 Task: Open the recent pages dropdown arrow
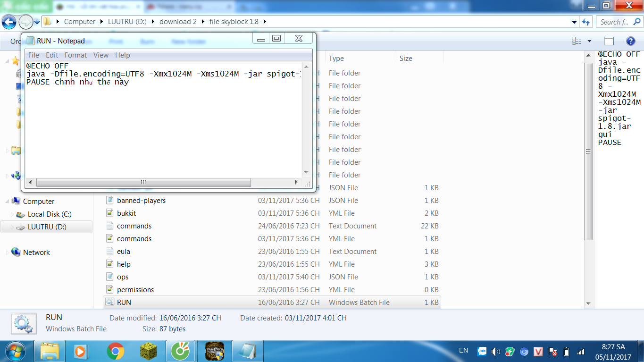[x=37, y=22]
